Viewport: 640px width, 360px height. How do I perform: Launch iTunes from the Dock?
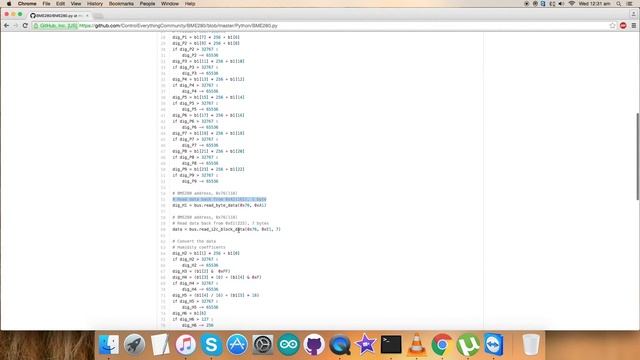coord(186,345)
